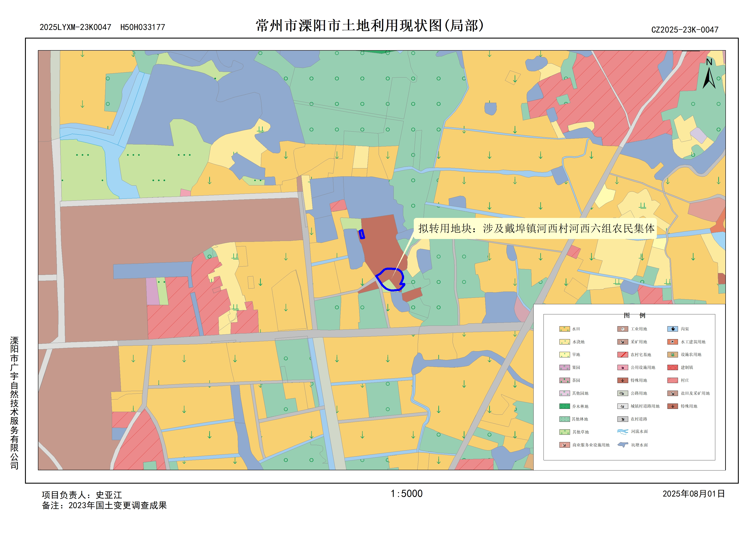Click the large blue-outlined parcel on map
This screenshot has height=534, width=756.
pos(390,279)
